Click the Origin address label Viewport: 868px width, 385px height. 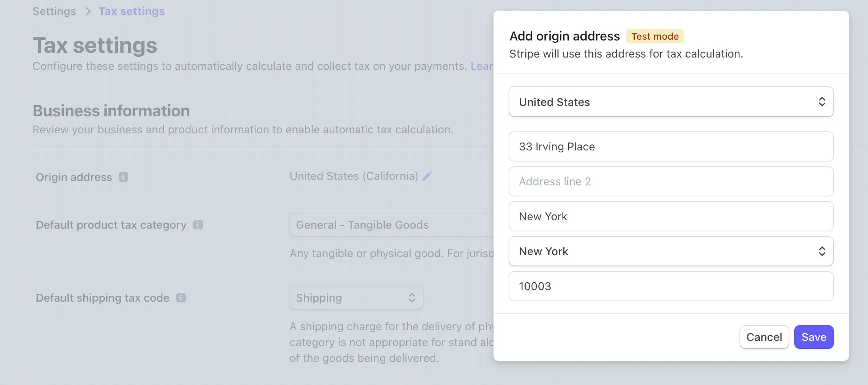[74, 177]
